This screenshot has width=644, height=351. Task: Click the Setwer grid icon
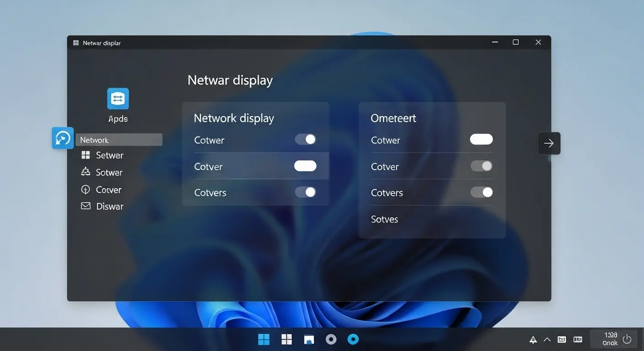86,155
